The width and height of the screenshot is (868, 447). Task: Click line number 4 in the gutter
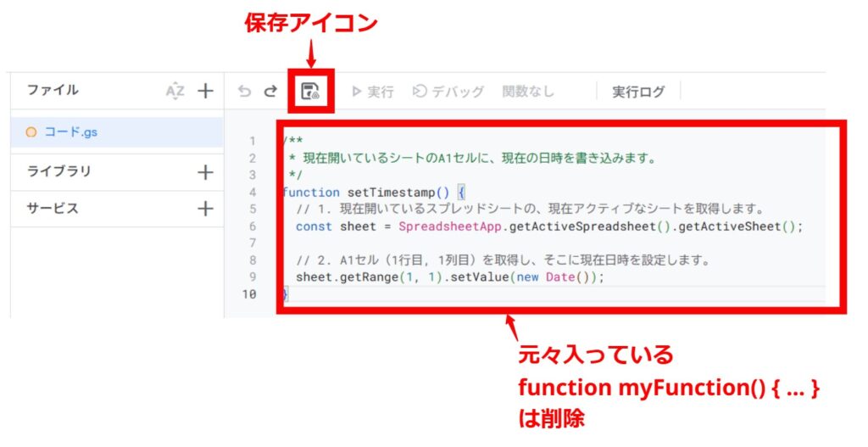[x=252, y=193]
